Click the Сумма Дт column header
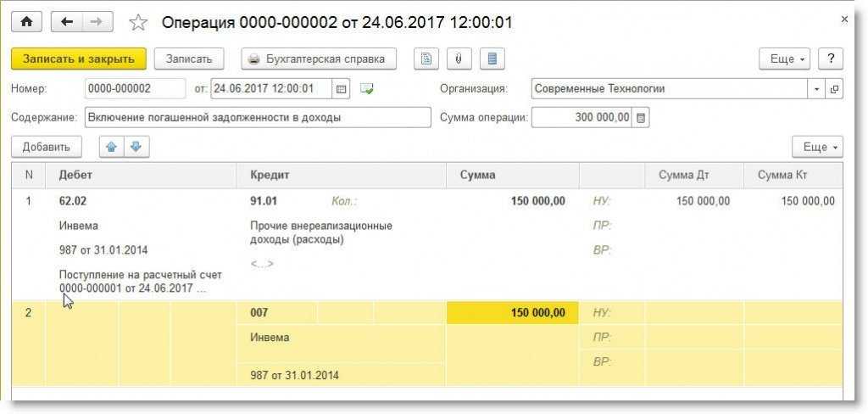Image resolution: width=868 pixels, height=414 pixels. (x=695, y=175)
